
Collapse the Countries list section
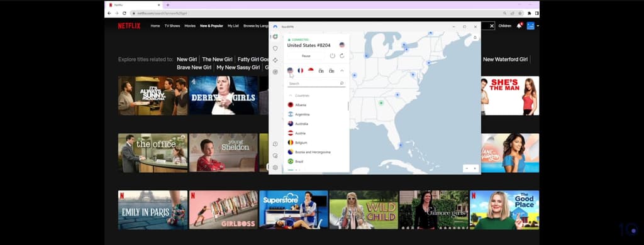pos(291,95)
